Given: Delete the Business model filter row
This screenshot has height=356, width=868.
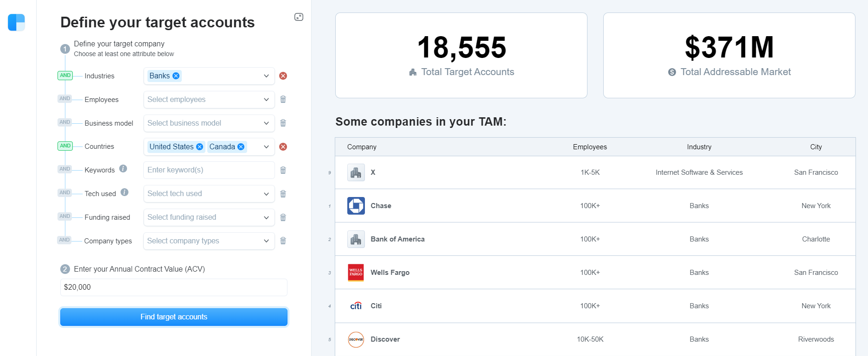Looking at the screenshot, I should [283, 123].
